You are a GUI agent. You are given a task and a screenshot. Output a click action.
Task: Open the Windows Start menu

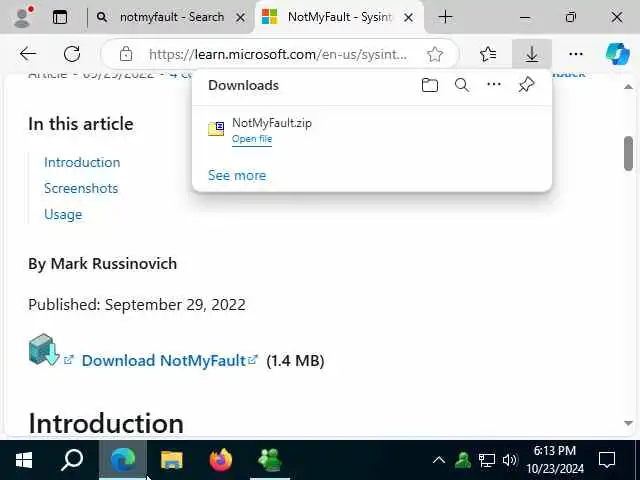[24, 460]
